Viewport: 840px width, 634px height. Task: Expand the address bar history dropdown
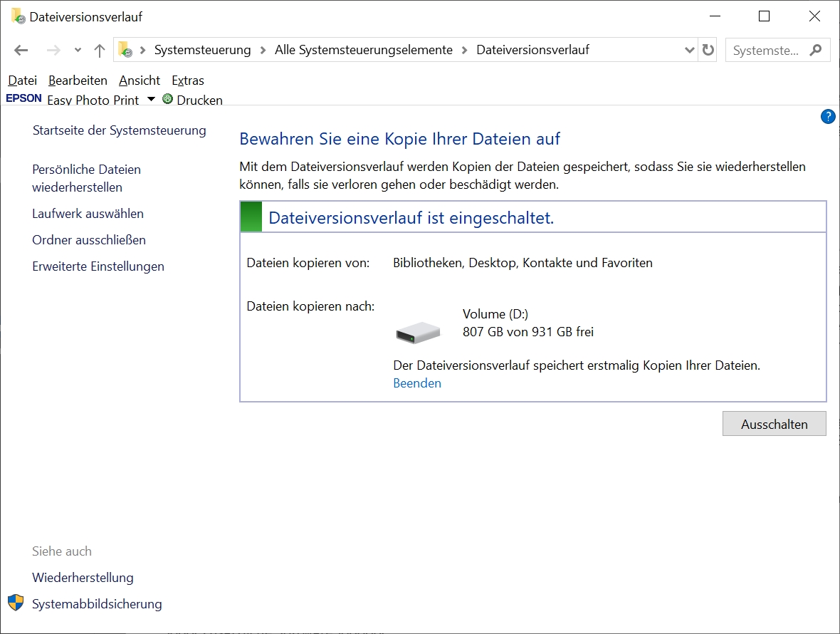(689, 50)
